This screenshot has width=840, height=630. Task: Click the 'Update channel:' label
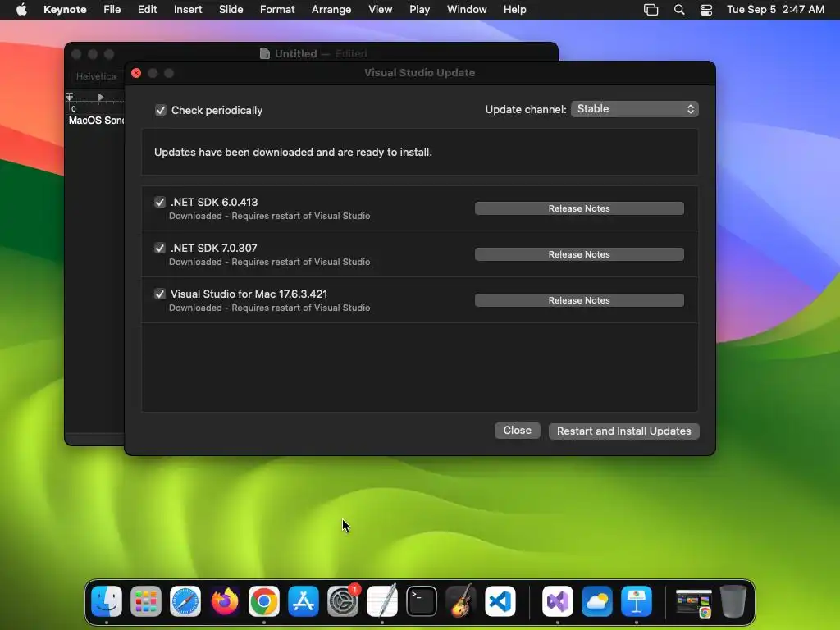(526, 109)
